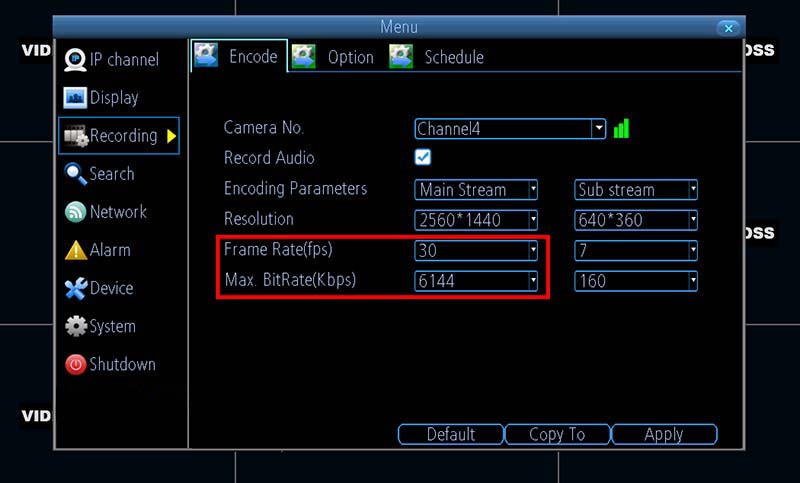Click the IP channel webcam icon
The height and width of the screenshot is (483, 800).
pyautogui.click(x=75, y=60)
